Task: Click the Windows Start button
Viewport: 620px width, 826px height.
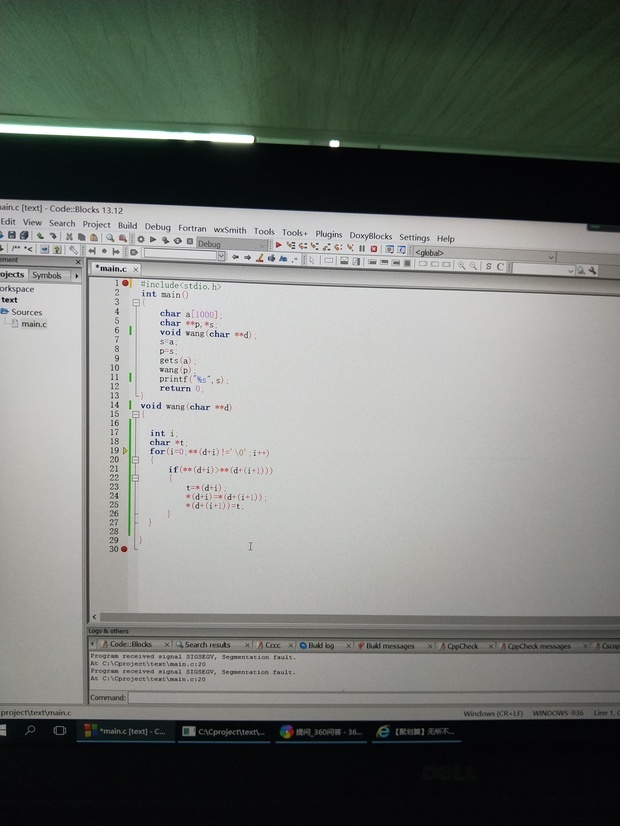Action: 2,732
